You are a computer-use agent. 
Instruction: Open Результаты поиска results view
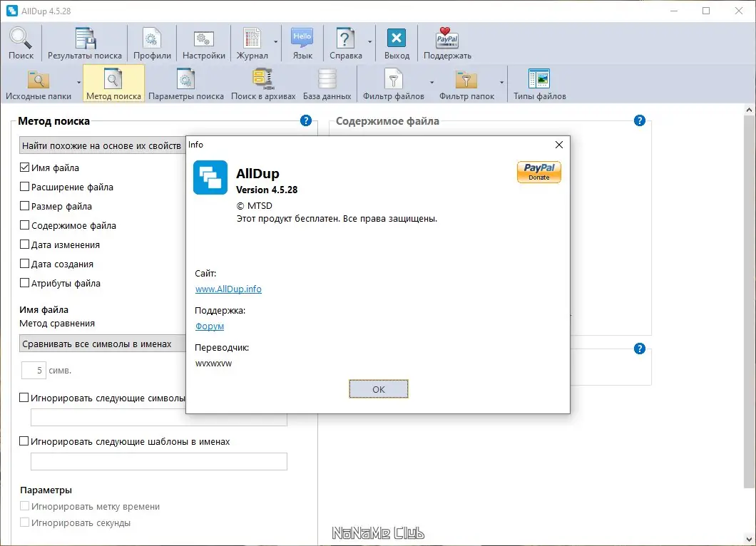click(x=85, y=43)
